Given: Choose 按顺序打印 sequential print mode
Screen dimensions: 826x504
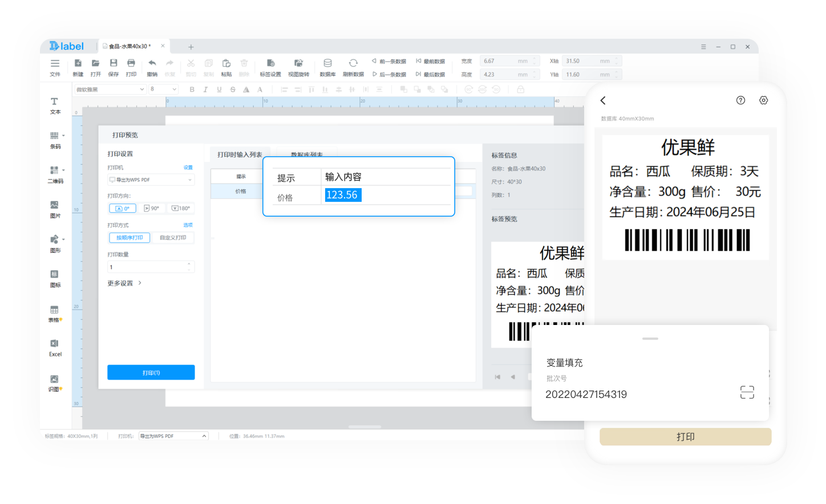Looking at the screenshot, I should click(129, 238).
